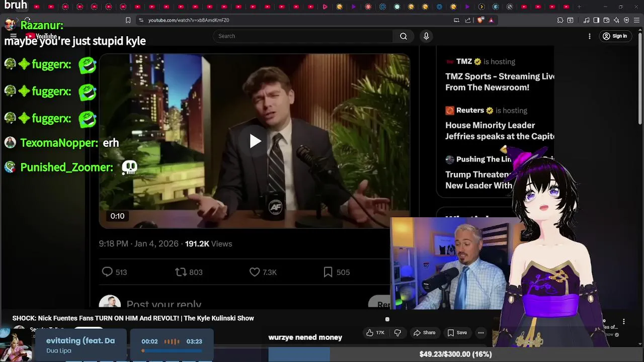644x362 pixels.
Task: Click the Pushing The Limits host name
Action: coord(484,159)
